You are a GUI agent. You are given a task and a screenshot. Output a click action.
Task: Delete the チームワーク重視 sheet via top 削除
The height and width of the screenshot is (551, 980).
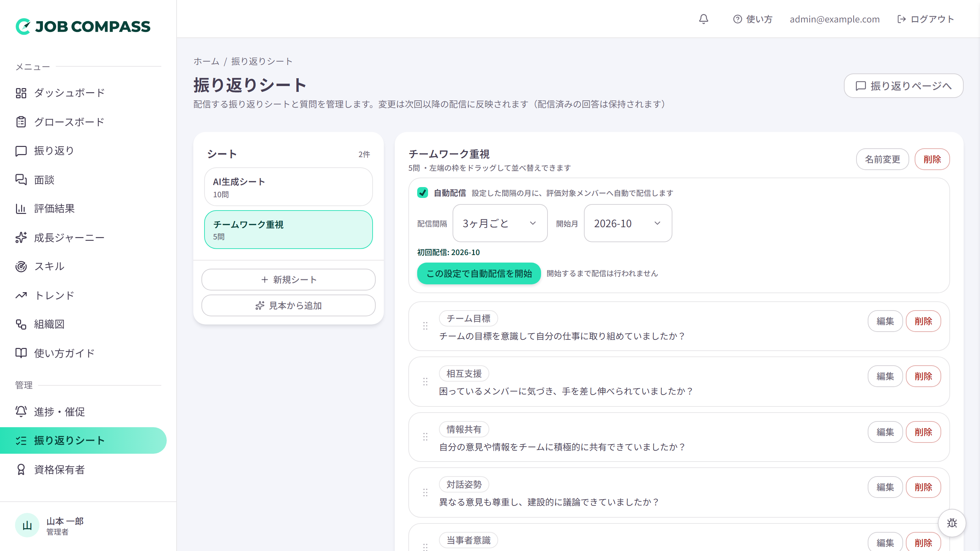932,159
